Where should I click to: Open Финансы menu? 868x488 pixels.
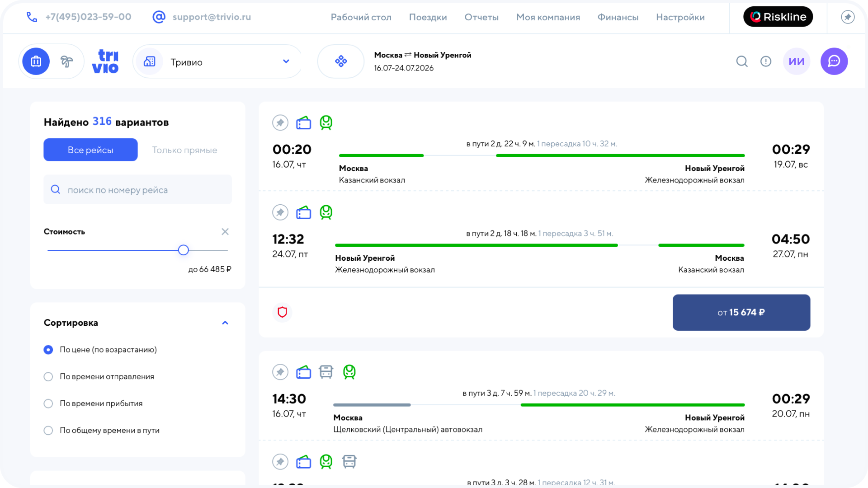(618, 17)
